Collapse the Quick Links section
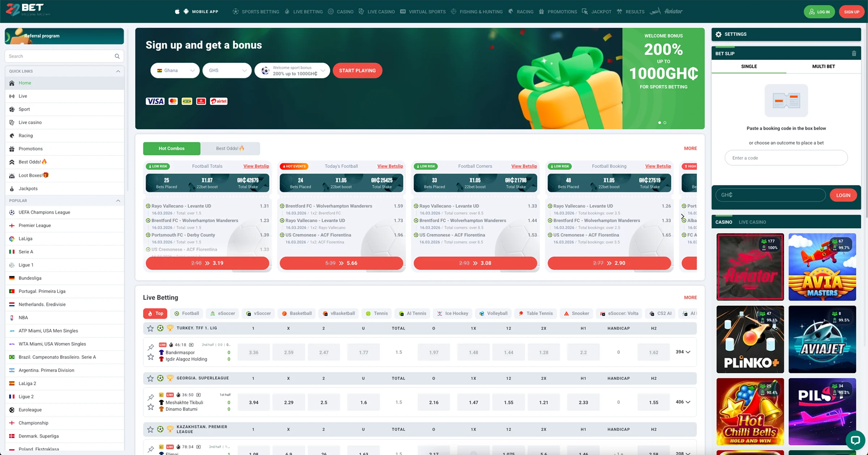 click(x=118, y=71)
